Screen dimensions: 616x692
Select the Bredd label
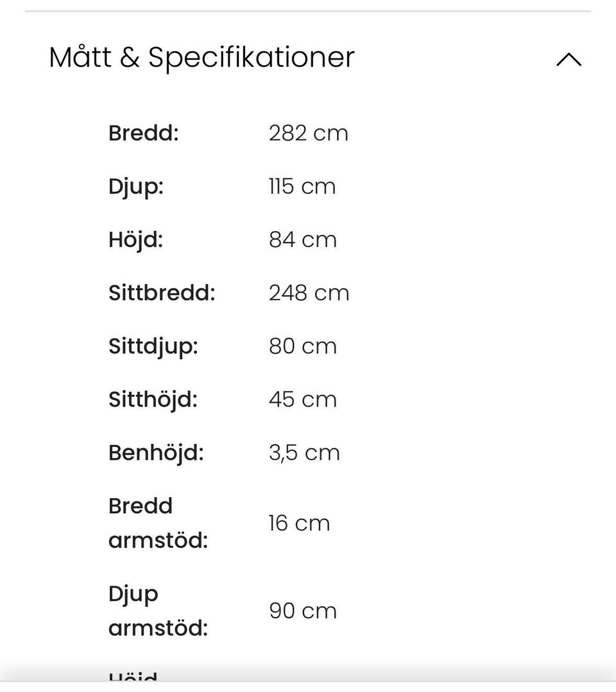144,133
